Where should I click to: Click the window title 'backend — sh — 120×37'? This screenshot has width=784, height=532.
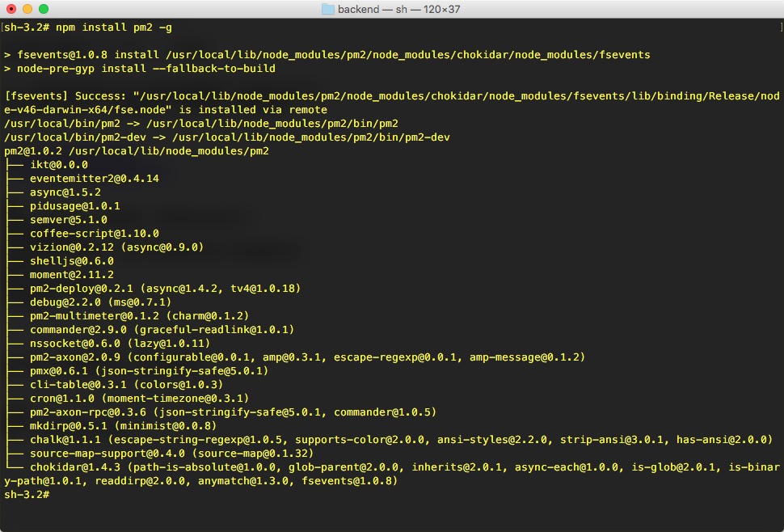(398, 9)
